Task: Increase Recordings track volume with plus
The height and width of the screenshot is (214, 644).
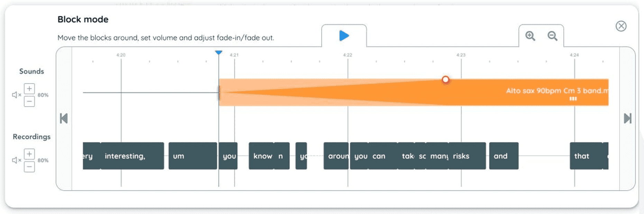Action: pyautogui.click(x=29, y=154)
